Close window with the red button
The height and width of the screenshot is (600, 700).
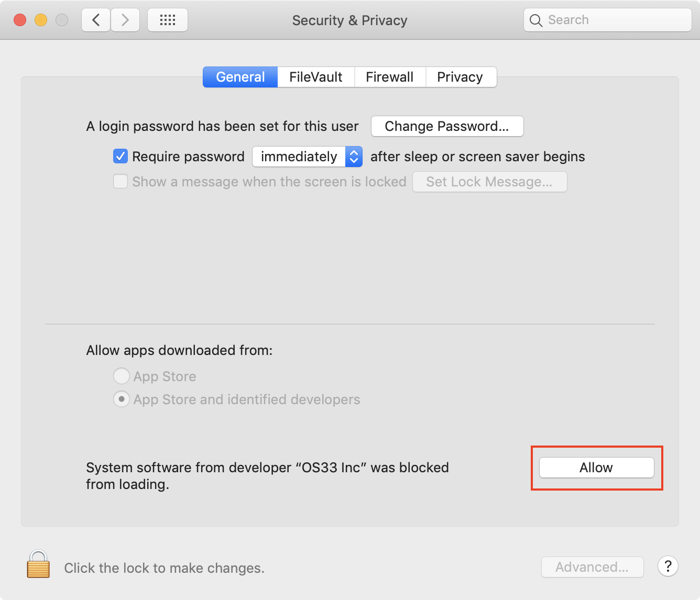(20, 20)
